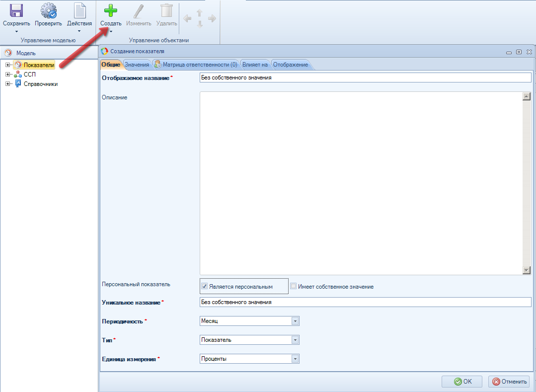Click the Сохранить floppy disk icon

[16, 11]
